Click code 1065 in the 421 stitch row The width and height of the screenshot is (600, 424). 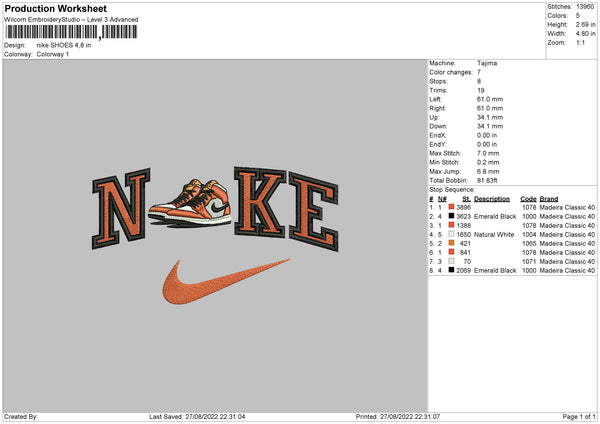[529, 243]
